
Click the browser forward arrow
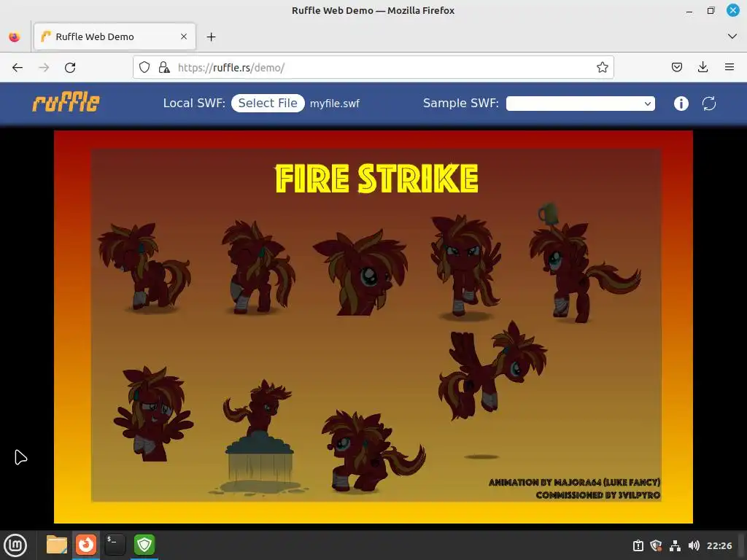tap(44, 68)
